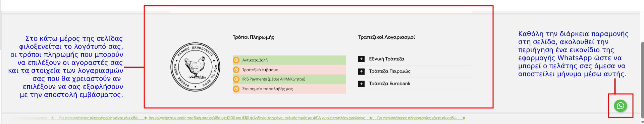This screenshot has height=124, width=644.
Task: Open the WhatsApp chat floating icon
Action: click(621, 106)
